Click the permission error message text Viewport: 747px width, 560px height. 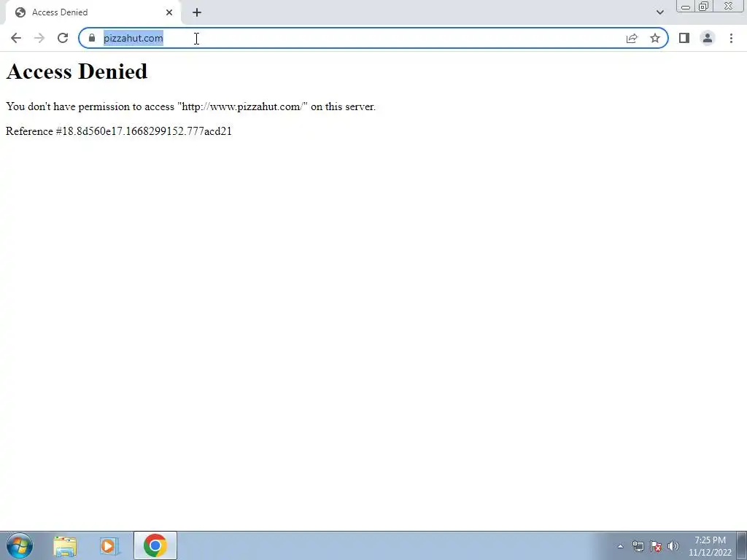pyautogui.click(x=190, y=106)
